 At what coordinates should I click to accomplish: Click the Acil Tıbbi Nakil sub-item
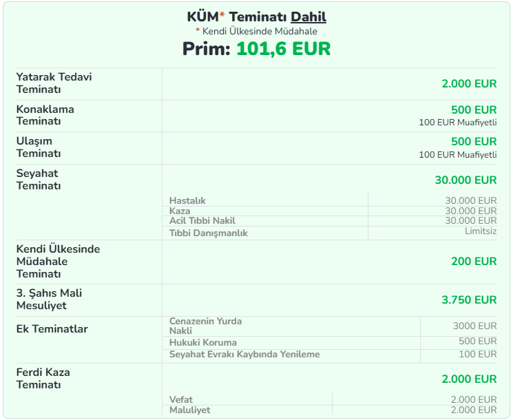tap(202, 221)
